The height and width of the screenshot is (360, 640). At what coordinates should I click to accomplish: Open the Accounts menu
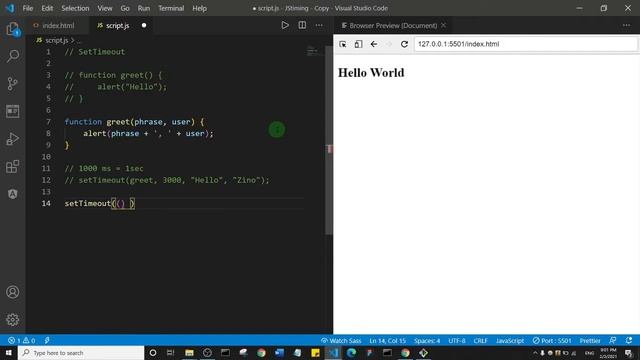click(13, 292)
